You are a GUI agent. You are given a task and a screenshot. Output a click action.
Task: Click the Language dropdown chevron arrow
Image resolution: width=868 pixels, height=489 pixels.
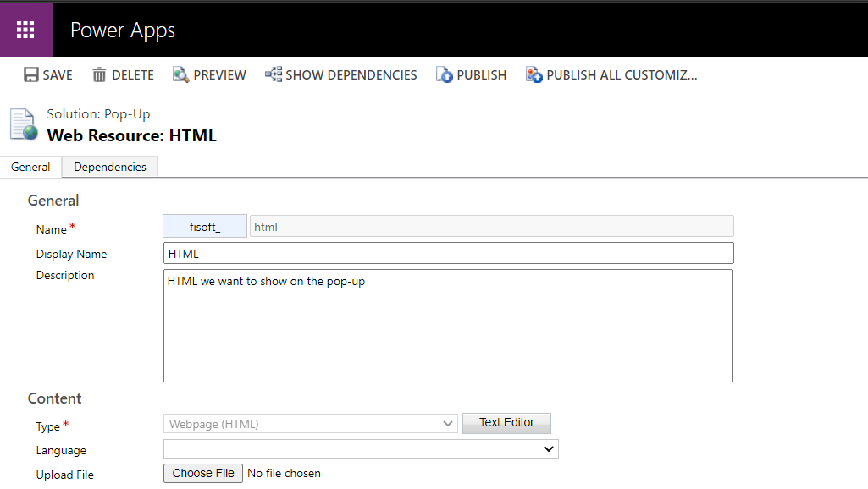tap(549, 448)
